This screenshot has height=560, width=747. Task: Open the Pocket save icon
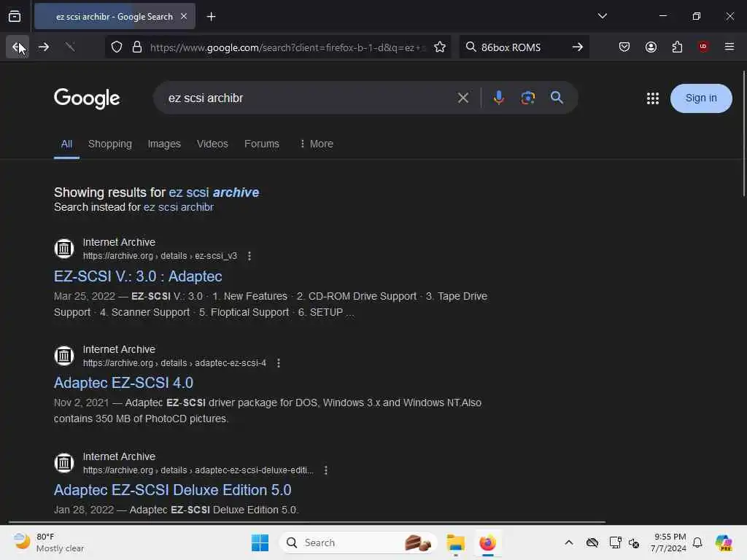624,47
